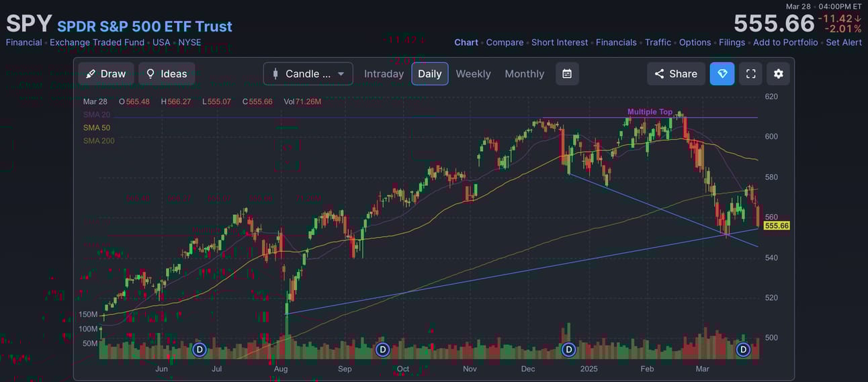Click Set Alert link

point(844,42)
